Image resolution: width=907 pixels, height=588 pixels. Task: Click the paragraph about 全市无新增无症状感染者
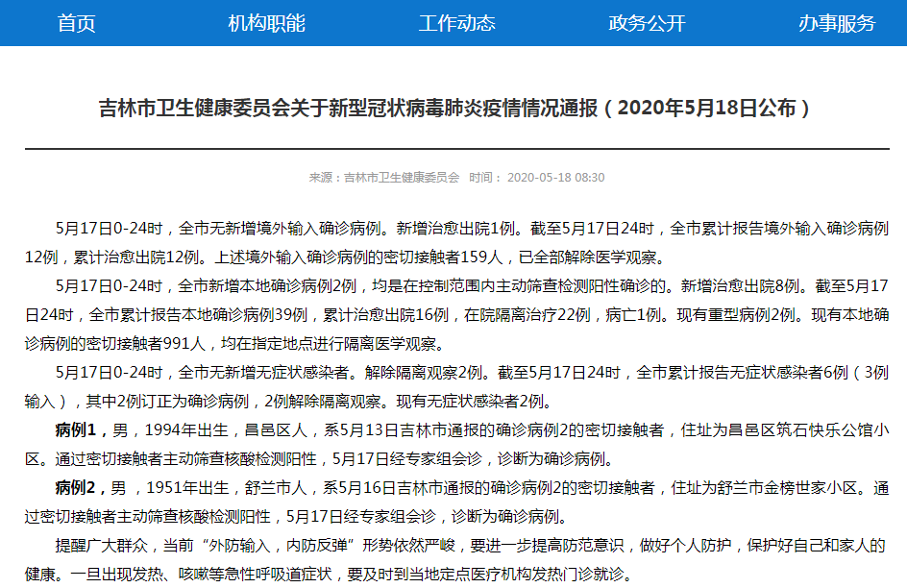tap(456, 387)
